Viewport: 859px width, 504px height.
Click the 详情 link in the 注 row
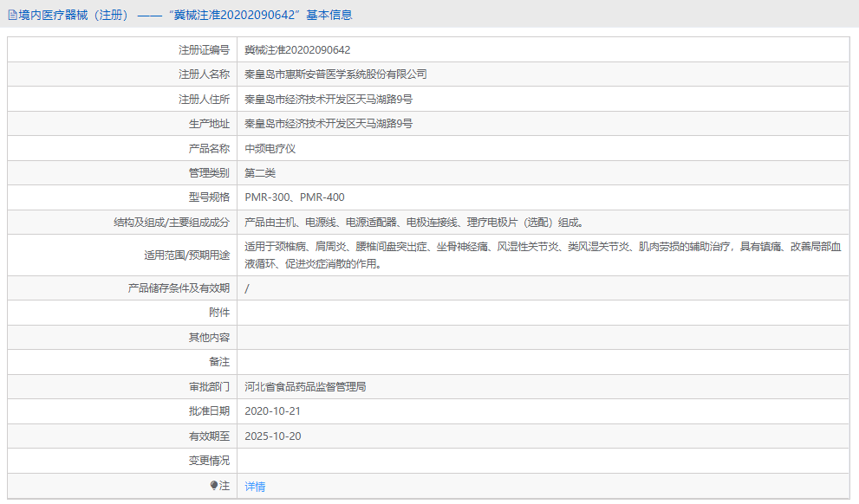pyautogui.click(x=255, y=486)
